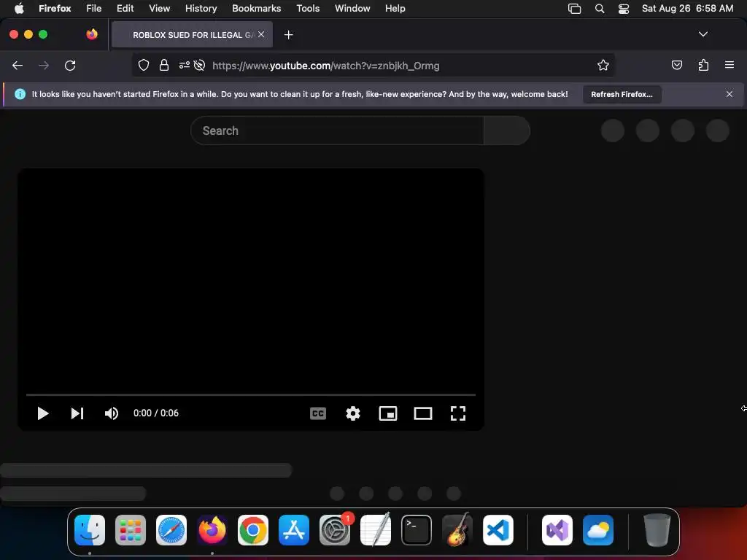Launch Safari from the dock
This screenshot has height=560, width=747.
pos(171,530)
